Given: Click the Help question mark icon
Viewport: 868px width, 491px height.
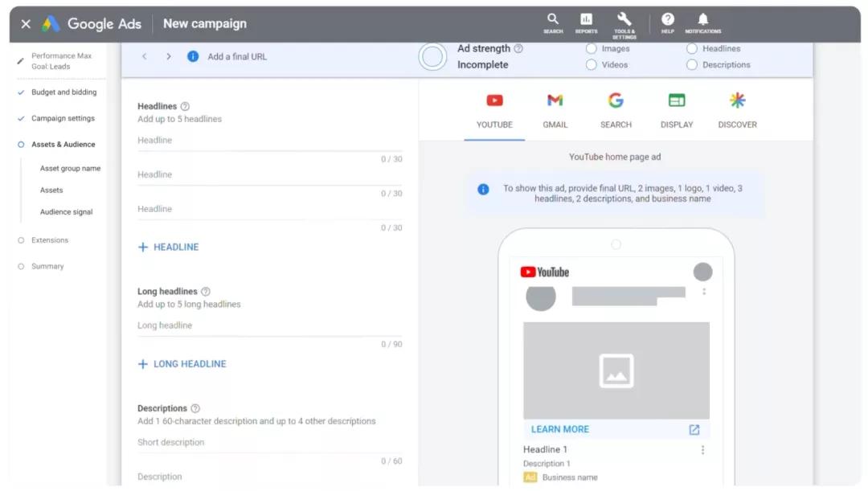Looking at the screenshot, I should click(x=668, y=23).
